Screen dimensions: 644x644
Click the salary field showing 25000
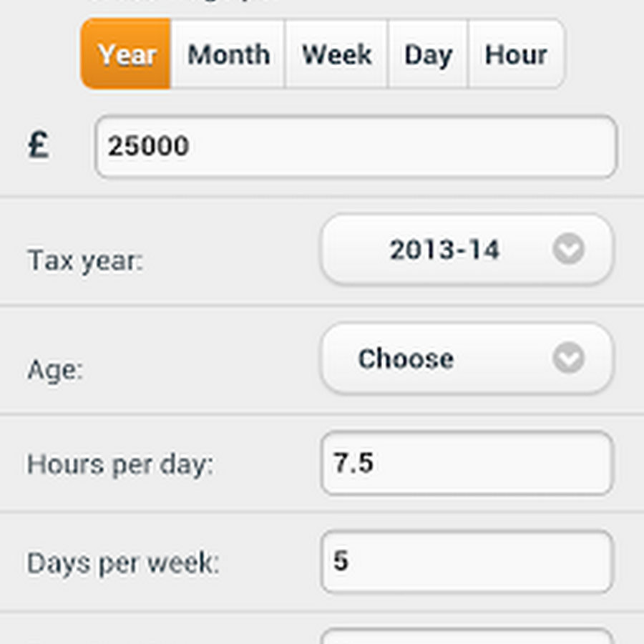click(x=356, y=147)
